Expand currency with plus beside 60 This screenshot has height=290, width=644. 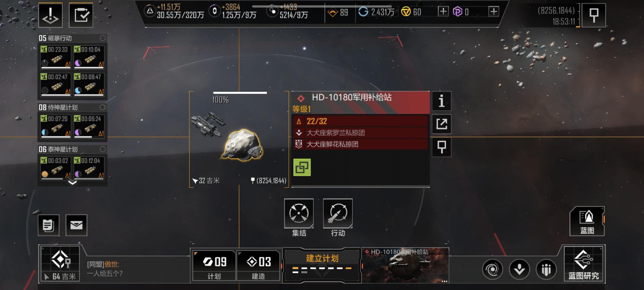pos(443,12)
